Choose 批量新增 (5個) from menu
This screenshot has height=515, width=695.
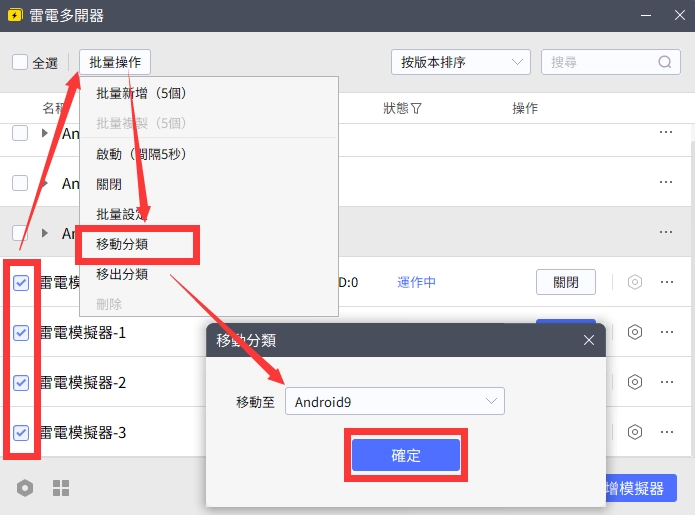tap(141, 93)
